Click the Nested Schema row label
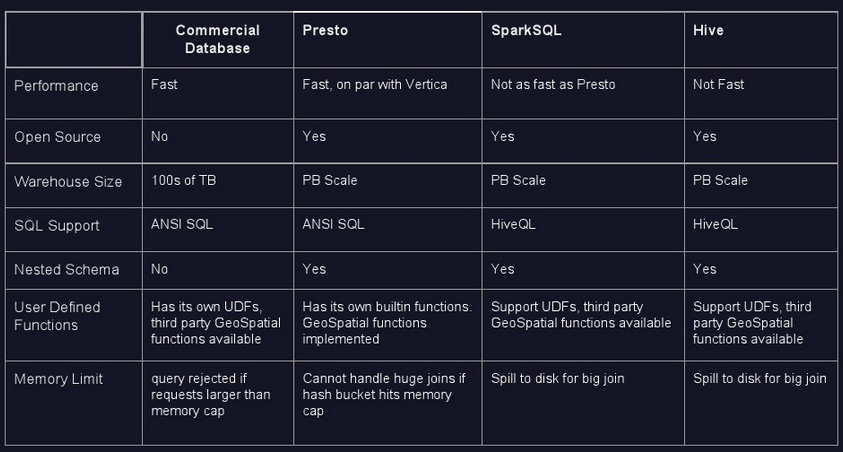The height and width of the screenshot is (452, 843). tap(66, 270)
